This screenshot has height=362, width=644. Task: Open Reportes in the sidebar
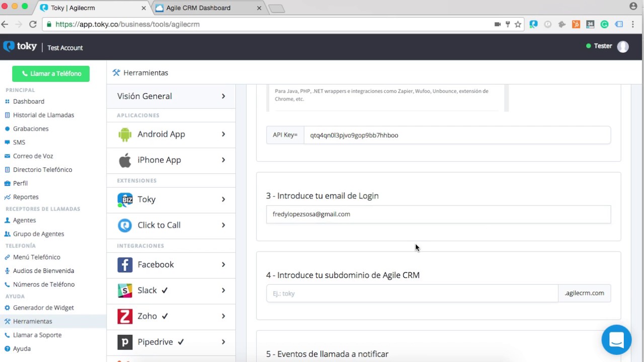26,197
